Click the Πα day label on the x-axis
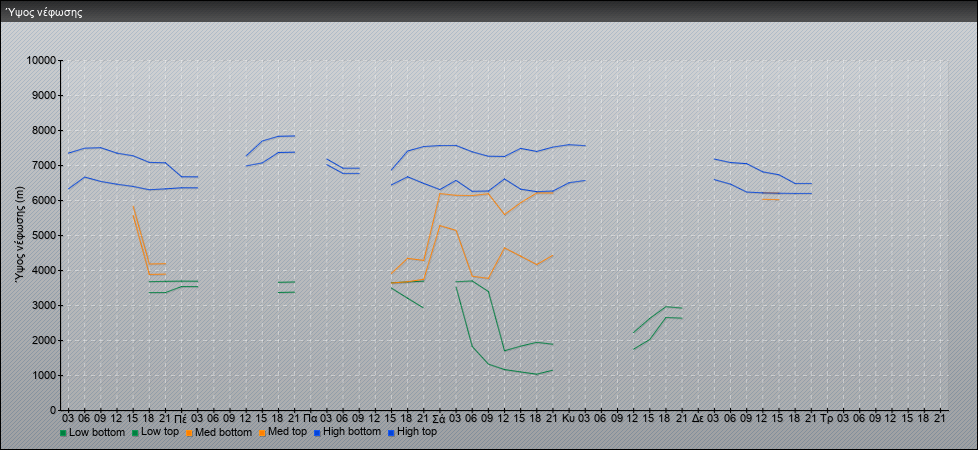The height and width of the screenshot is (450, 978). (x=310, y=418)
